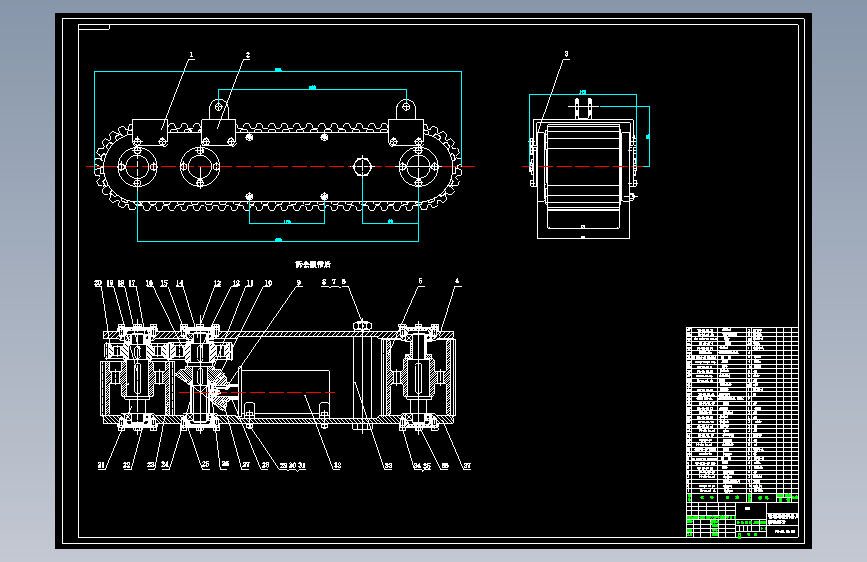This screenshot has height=562, width=867.
Task: Select callout label 11
Action: (249, 284)
